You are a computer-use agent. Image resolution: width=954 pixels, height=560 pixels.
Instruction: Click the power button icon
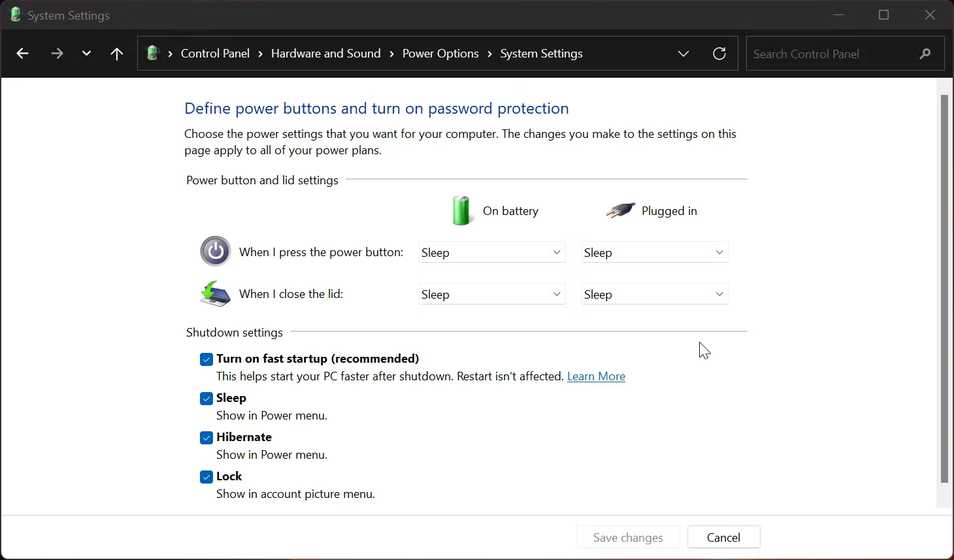tap(215, 251)
